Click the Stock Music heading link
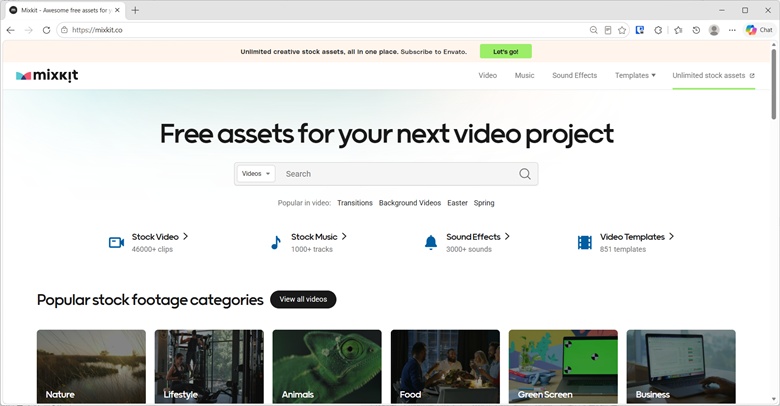 [314, 237]
